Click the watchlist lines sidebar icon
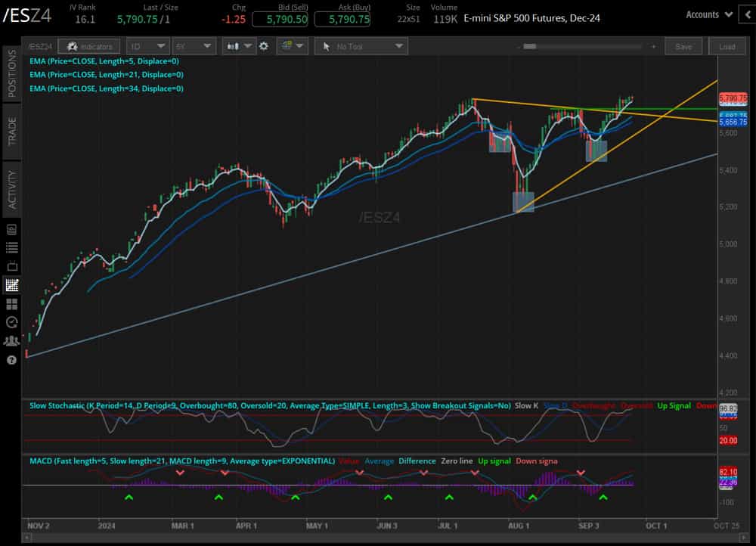756x546 pixels. pos(11,248)
